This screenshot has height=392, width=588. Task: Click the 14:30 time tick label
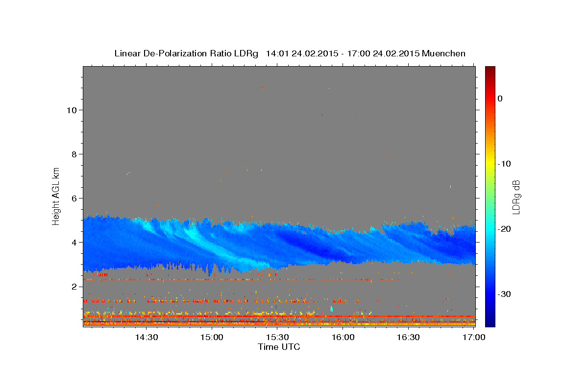tap(146, 338)
